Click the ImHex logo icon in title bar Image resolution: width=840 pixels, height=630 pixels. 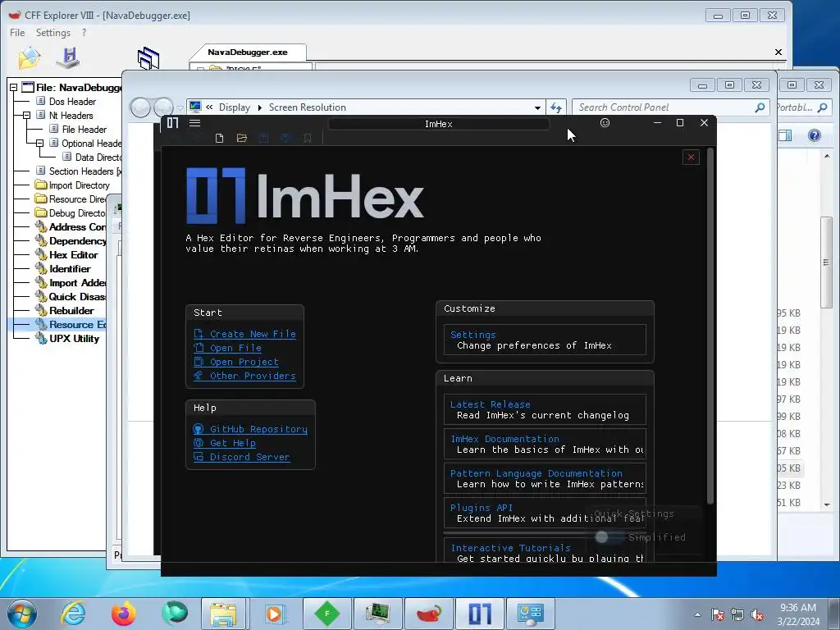pos(172,123)
